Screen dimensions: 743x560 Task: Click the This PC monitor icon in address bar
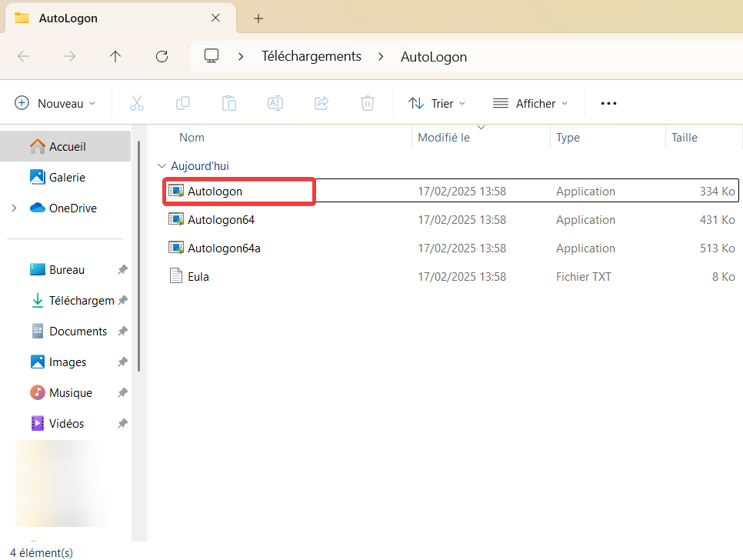coord(212,56)
